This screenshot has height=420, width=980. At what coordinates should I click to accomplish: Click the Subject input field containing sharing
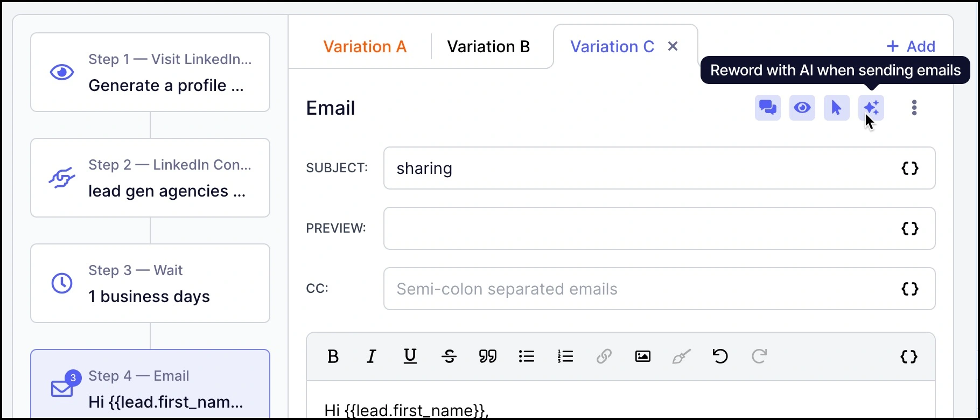(659, 168)
